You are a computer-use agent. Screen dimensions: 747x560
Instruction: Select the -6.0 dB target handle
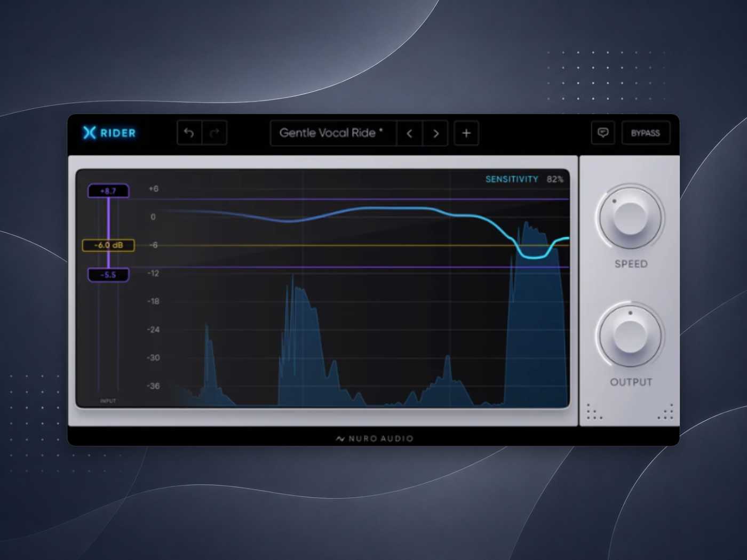point(108,245)
